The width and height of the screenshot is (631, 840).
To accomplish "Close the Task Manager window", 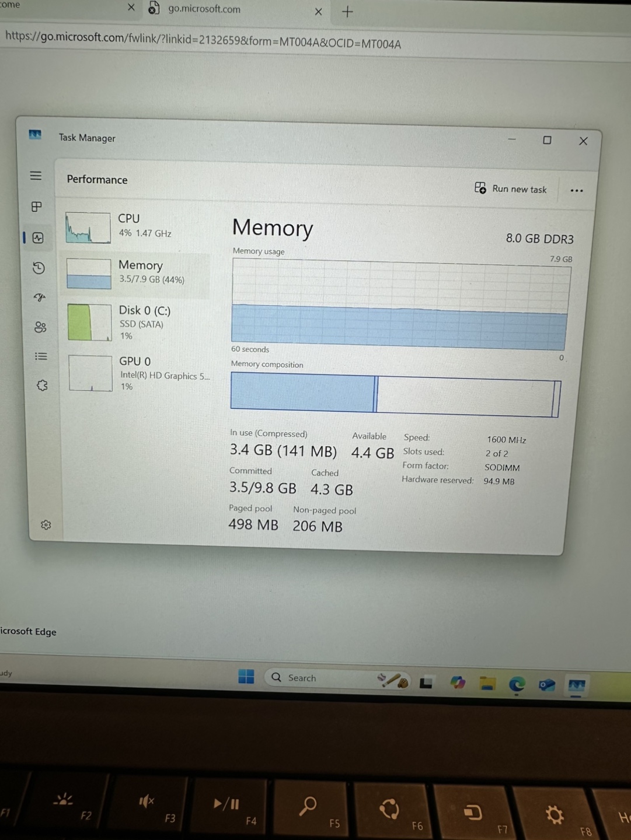I will (x=583, y=141).
